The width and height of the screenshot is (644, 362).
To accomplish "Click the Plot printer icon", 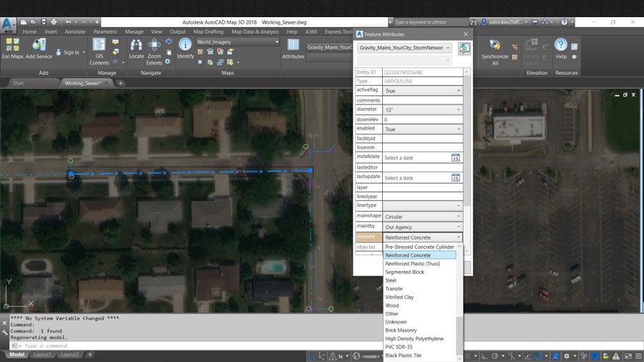I will click(x=54, y=22).
